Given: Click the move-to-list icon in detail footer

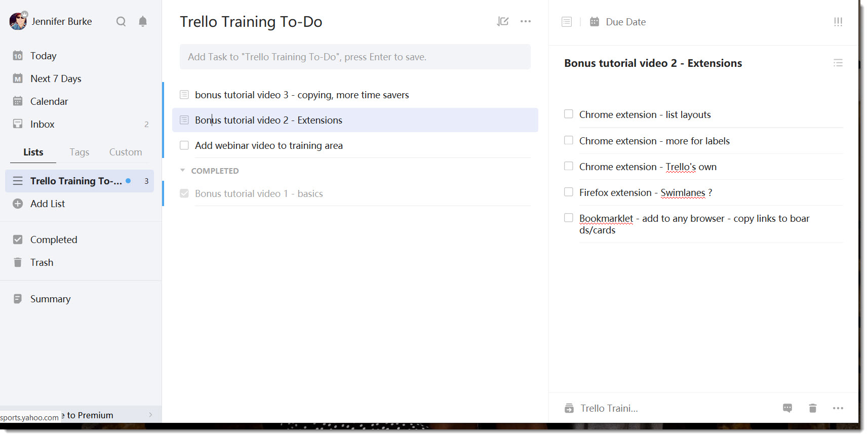Looking at the screenshot, I should click(x=569, y=408).
